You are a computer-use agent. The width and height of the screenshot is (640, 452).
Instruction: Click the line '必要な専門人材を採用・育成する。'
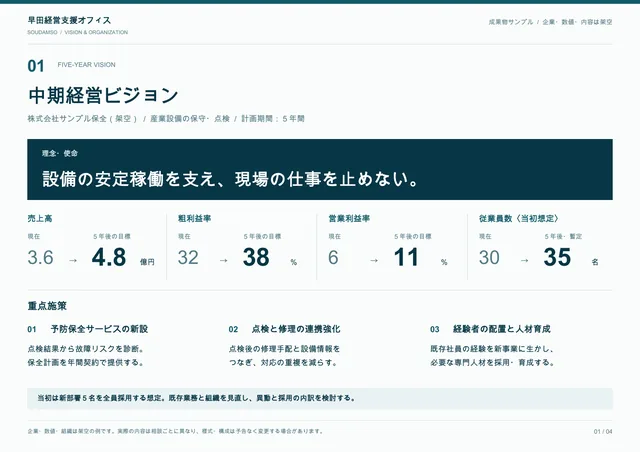click(492, 363)
